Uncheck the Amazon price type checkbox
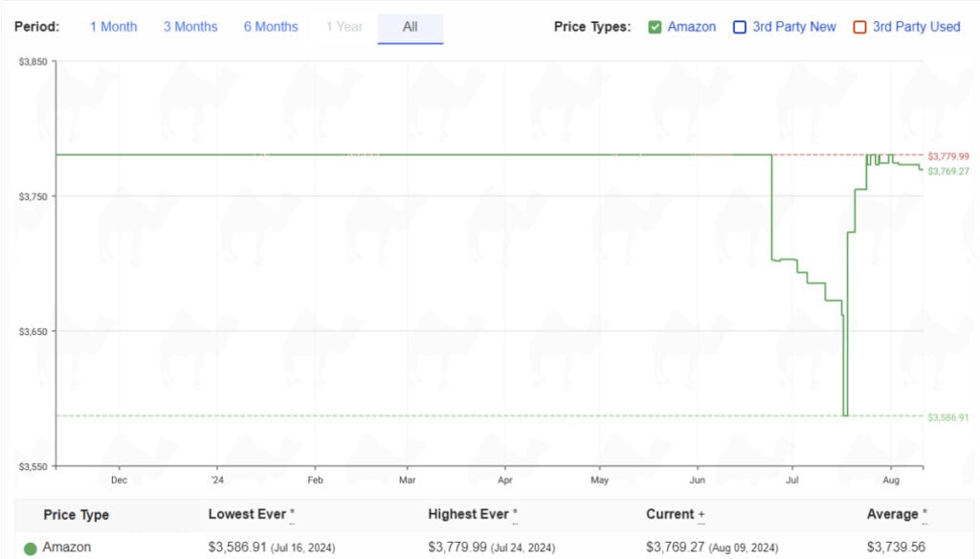 pos(655,28)
